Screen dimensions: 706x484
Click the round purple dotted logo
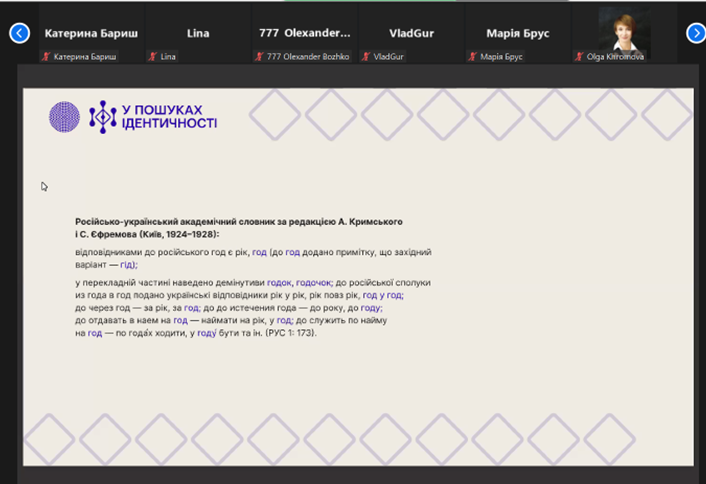[64, 117]
